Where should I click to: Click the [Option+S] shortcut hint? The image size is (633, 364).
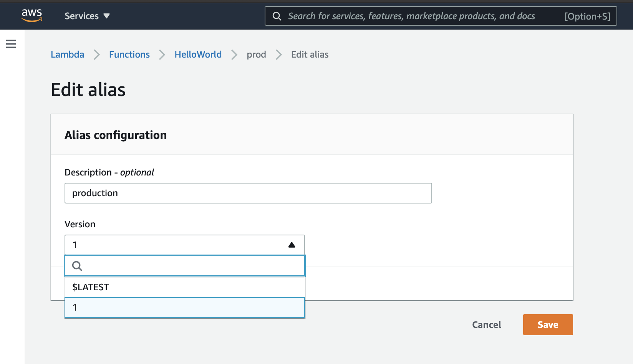tap(587, 16)
